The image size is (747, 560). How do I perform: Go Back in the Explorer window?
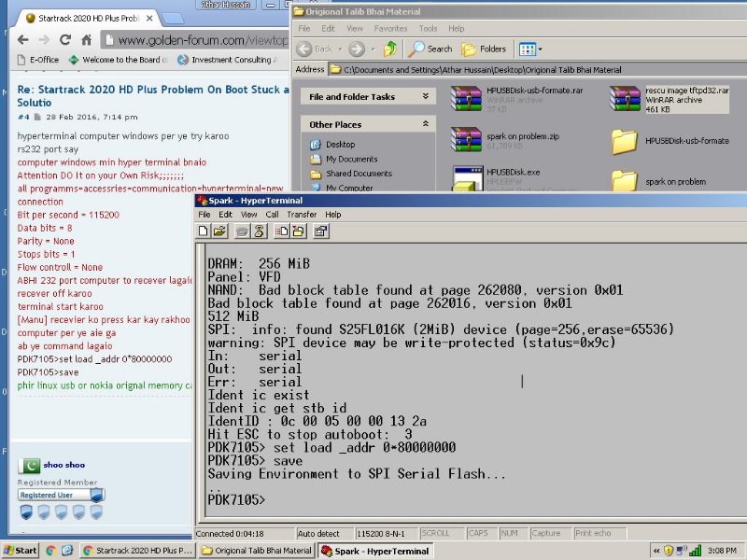(315, 49)
